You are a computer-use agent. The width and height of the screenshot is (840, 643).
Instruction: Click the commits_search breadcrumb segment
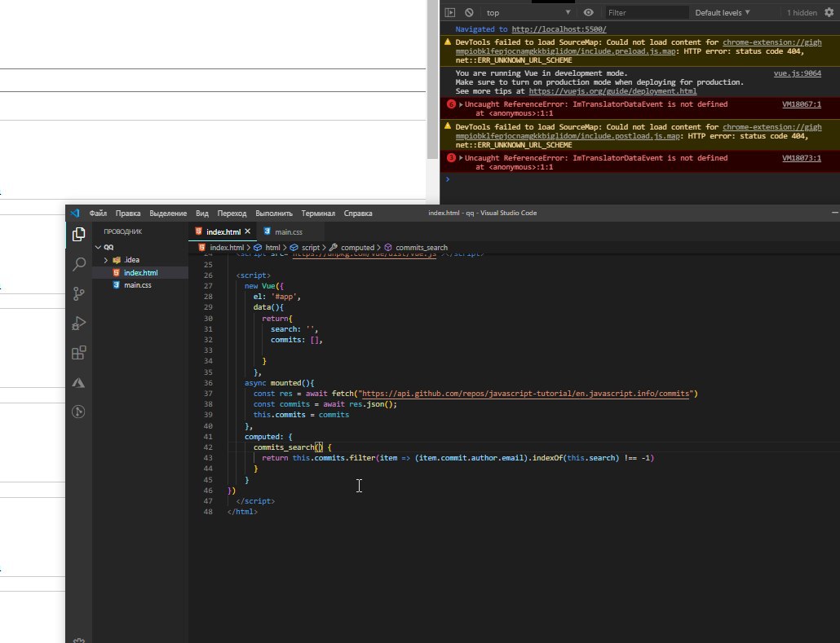[416, 248]
